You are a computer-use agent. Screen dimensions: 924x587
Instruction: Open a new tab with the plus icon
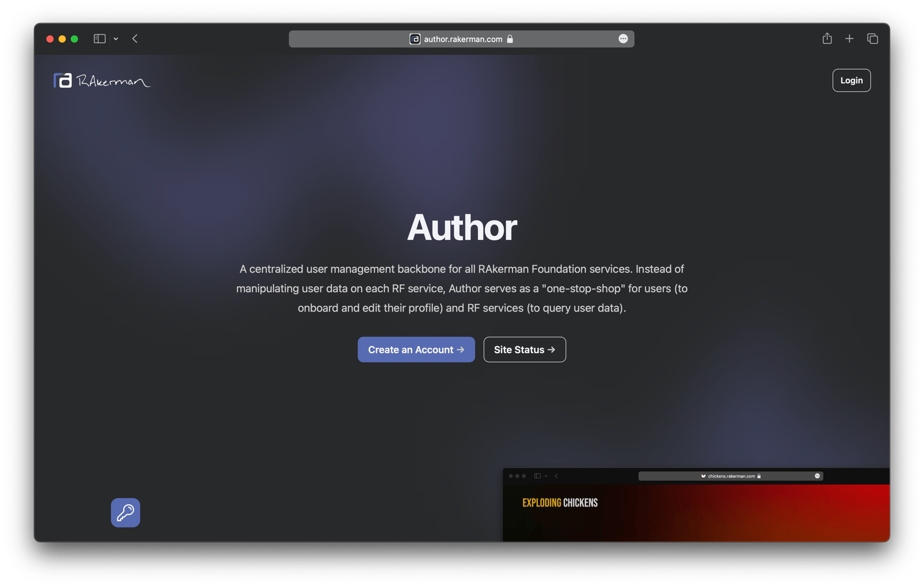point(850,39)
